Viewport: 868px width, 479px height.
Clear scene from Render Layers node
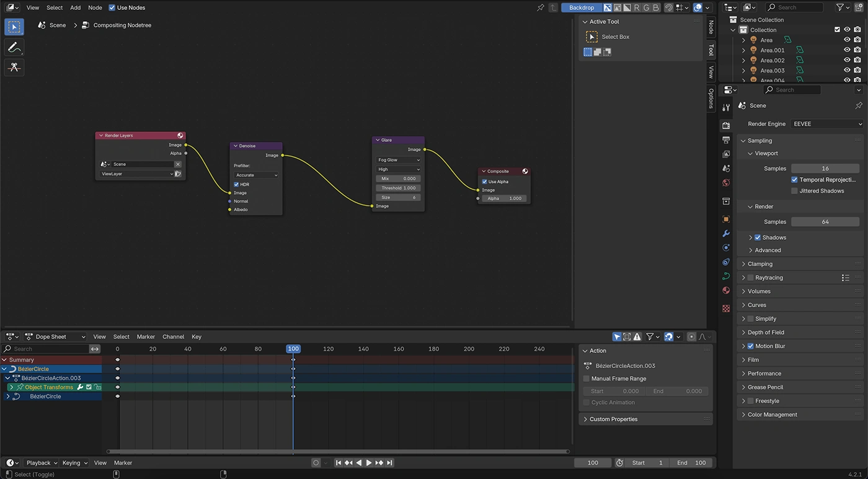[178, 164]
